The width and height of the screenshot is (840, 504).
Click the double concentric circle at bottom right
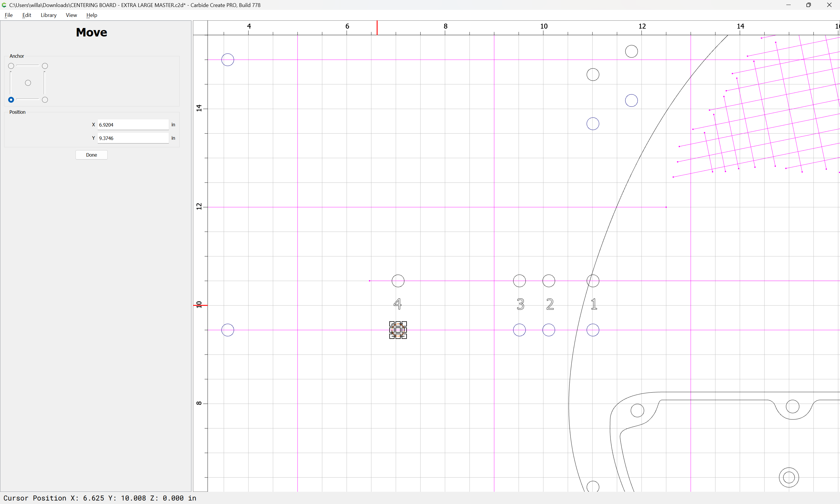pos(789,477)
